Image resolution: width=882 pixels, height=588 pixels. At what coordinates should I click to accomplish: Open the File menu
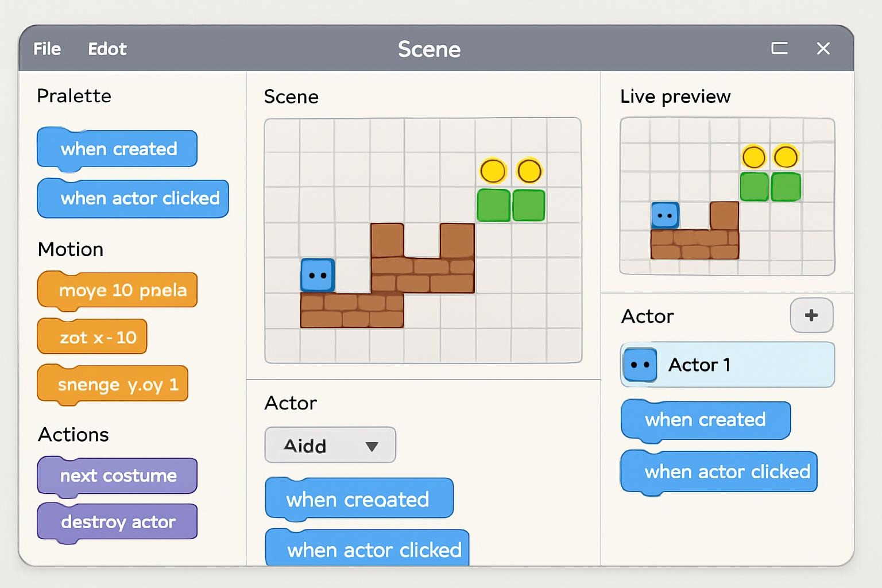pos(47,49)
